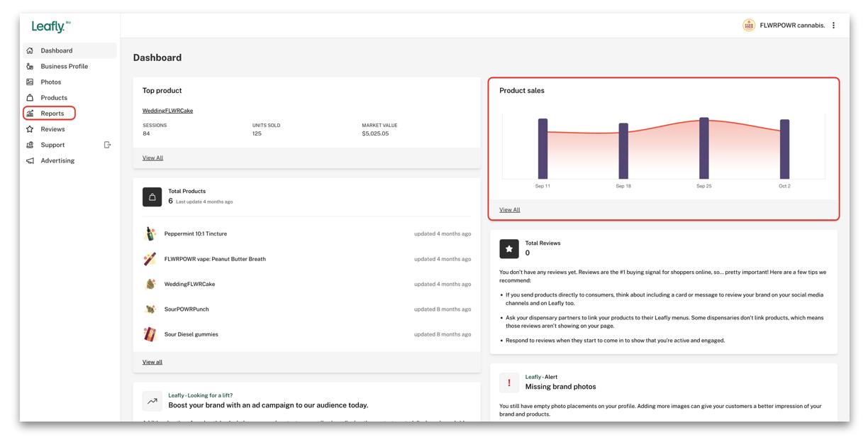Select SourPOWRPunch product name
Screen dimensions: 868x440
(187, 309)
